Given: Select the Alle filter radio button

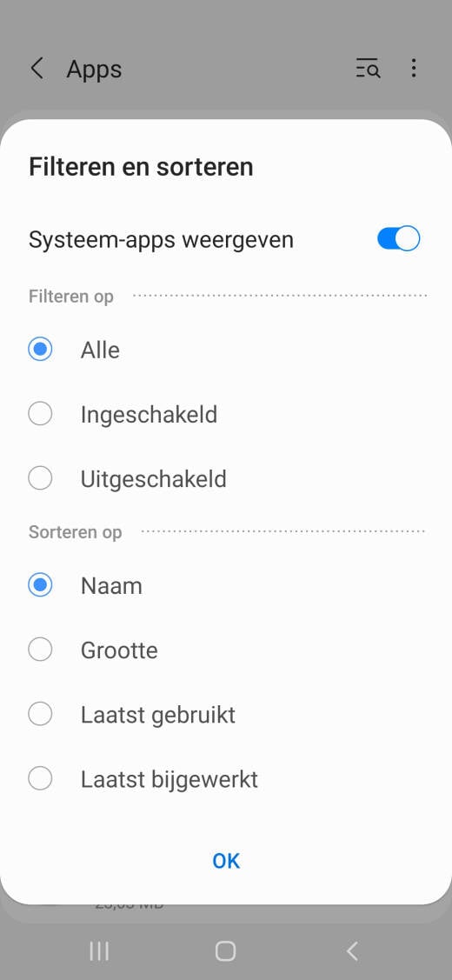Looking at the screenshot, I should click(x=40, y=350).
